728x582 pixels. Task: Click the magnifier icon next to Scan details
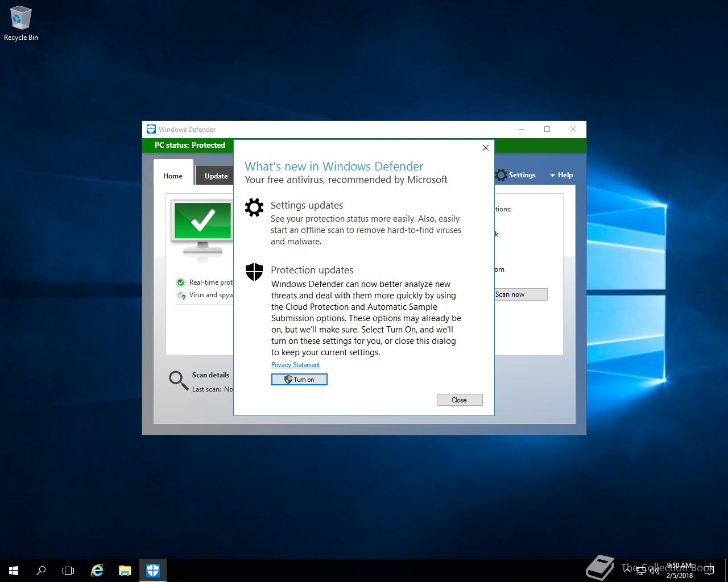click(x=177, y=381)
